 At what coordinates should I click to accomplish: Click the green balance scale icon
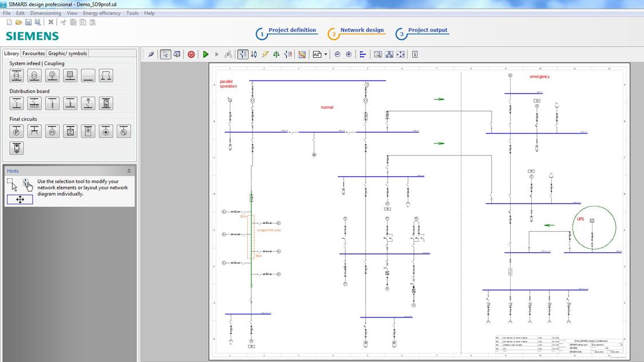pos(276,54)
